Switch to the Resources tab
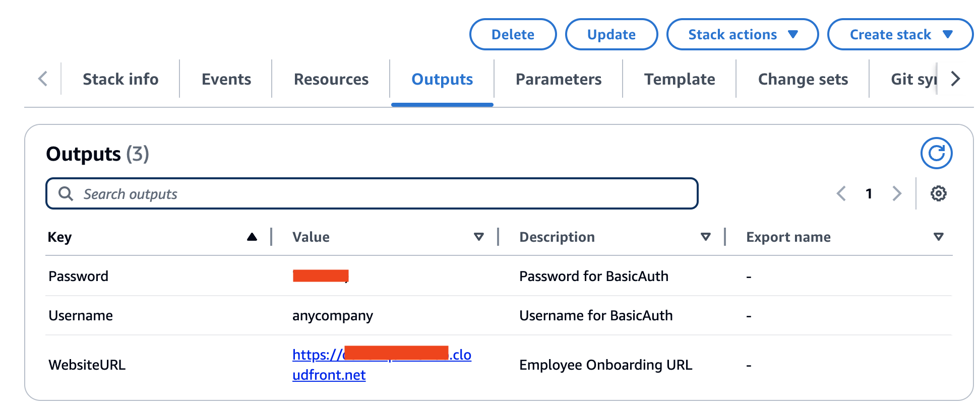Screen dimensions: 980x414 [x=331, y=79]
